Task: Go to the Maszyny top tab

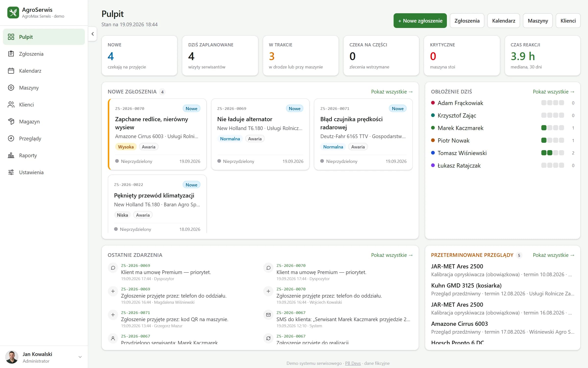Action: pyautogui.click(x=538, y=21)
